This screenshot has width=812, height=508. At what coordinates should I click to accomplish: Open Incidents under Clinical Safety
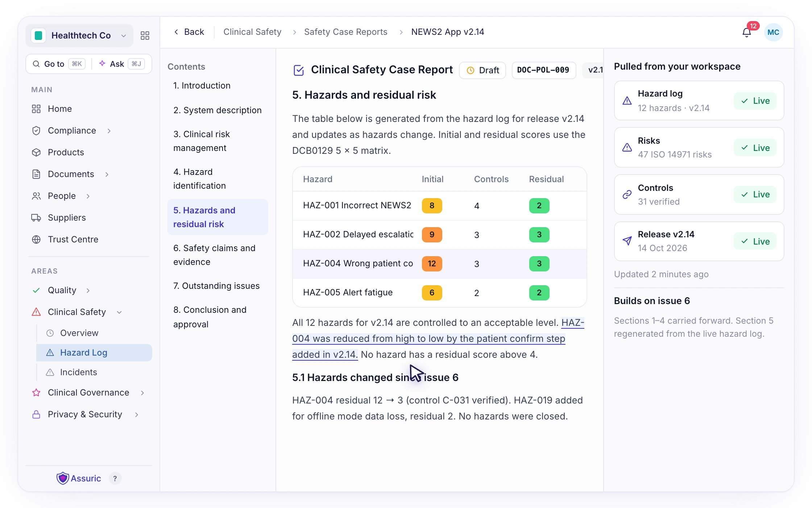tap(78, 372)
